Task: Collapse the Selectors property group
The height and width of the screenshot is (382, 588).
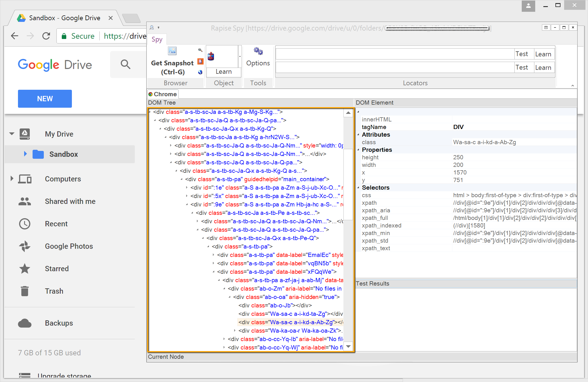Action: pyautogui.click(x=358, y=188)
